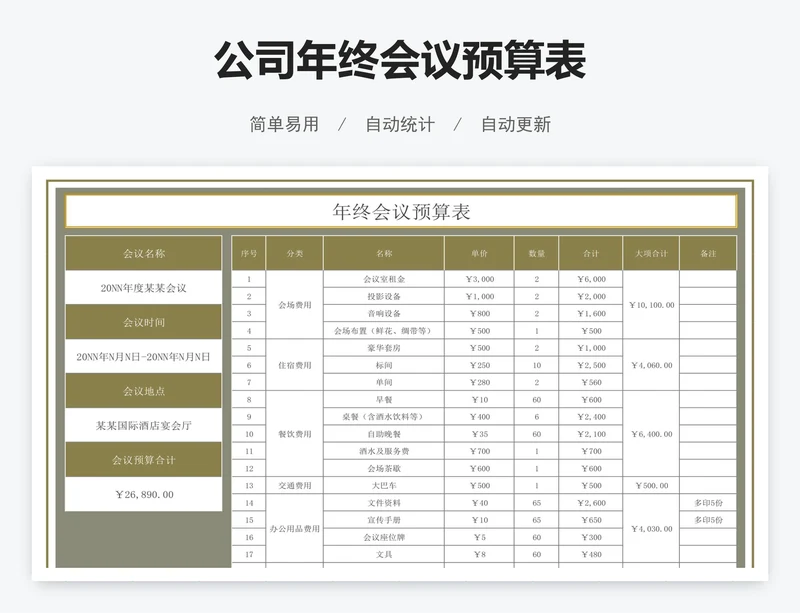This screenshot has height=613, width=800.
Task: Select the 合计 column header
Action: (591, 253)
